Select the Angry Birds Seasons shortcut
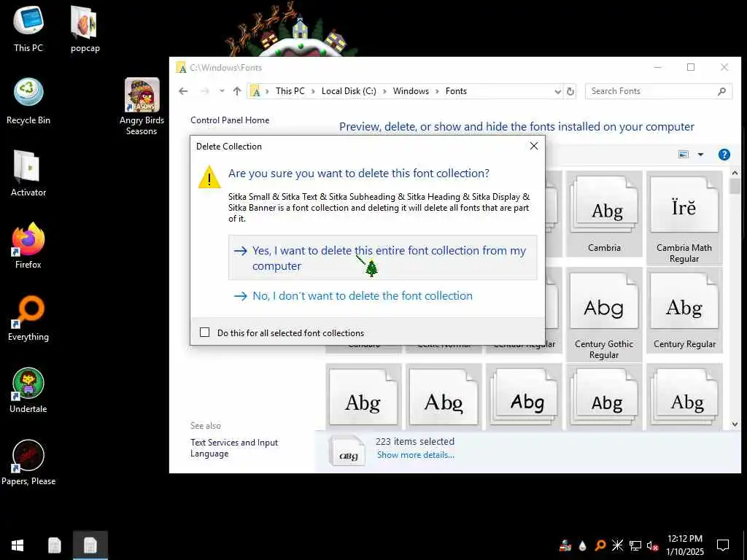Viewport: 747px width, 560px height. (142, 106)
